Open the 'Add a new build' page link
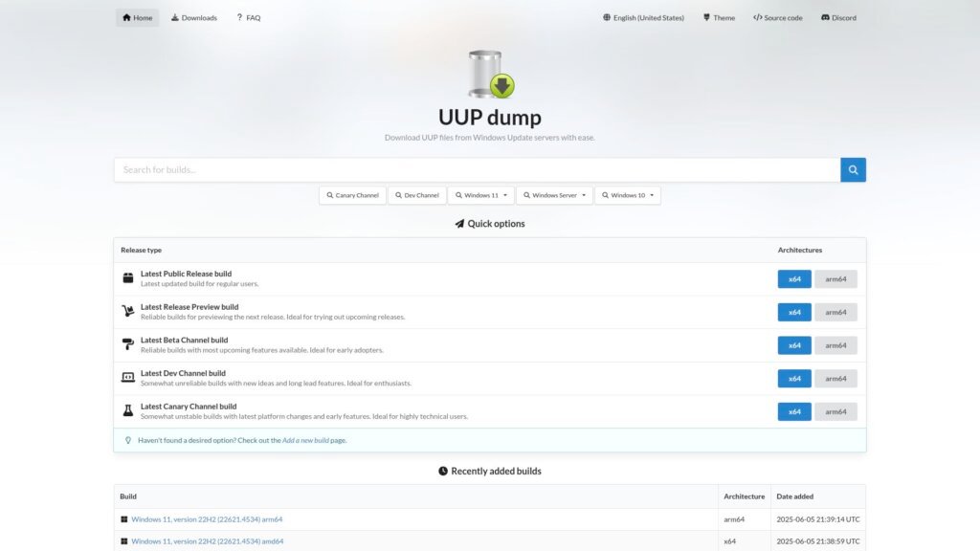Screen dimensions: 980x551 305,440
